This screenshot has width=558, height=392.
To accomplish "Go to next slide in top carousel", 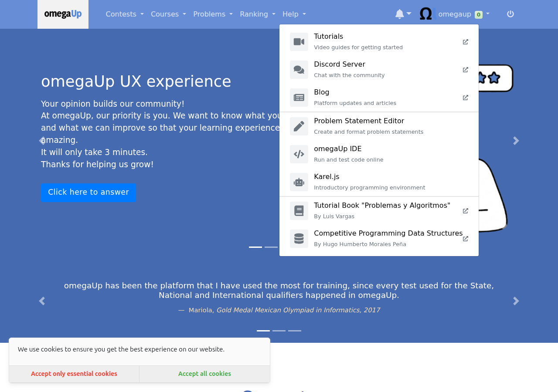I will (516, 141).
